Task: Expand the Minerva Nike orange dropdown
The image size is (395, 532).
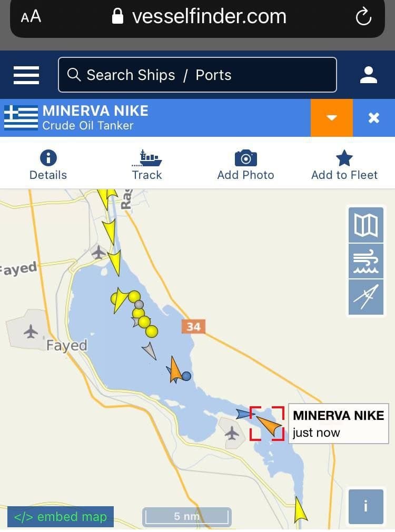Action: [x=331, y=118]
